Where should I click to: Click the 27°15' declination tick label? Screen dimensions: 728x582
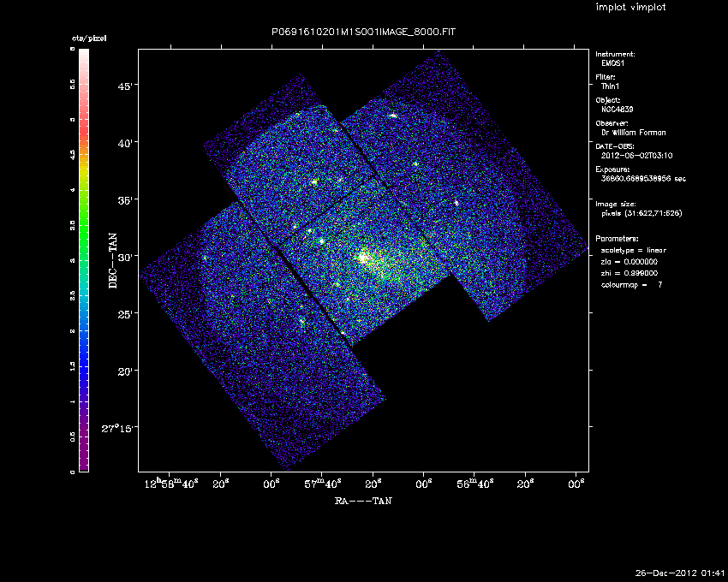pyautogui.click(x=117, y=428)
